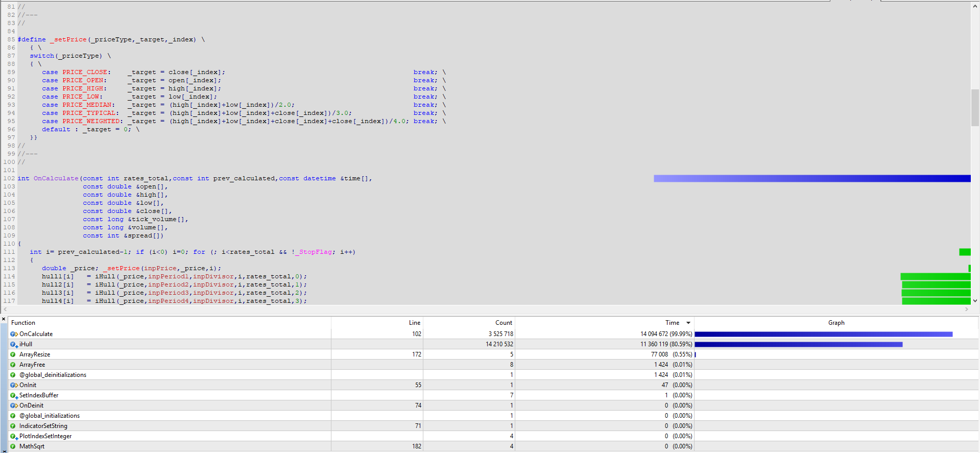The width and height of the screenshot is (980, 453).
Task: Close the profiler results panel
Action: point(4,319)
